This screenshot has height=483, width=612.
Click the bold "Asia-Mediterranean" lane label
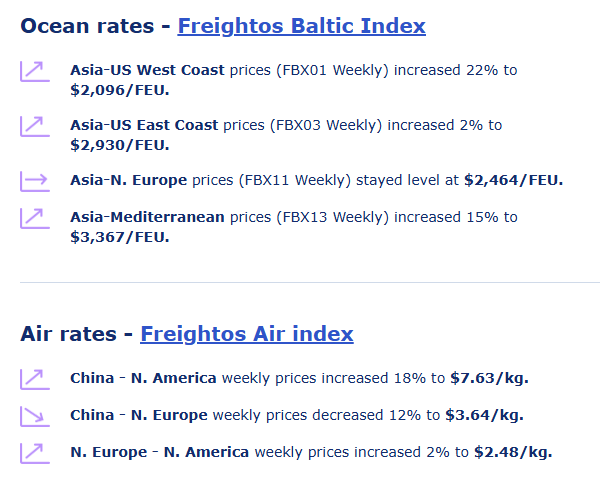148,217
